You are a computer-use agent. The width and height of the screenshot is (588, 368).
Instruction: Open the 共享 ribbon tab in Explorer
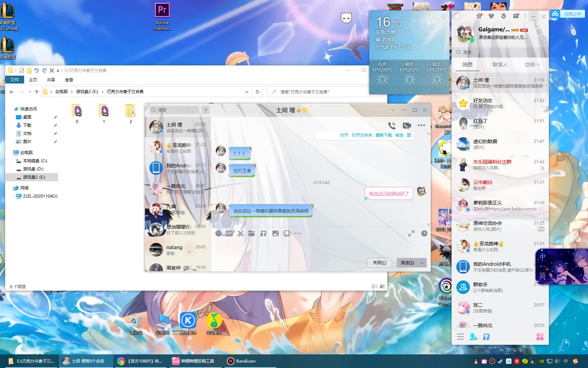[51, 80]
